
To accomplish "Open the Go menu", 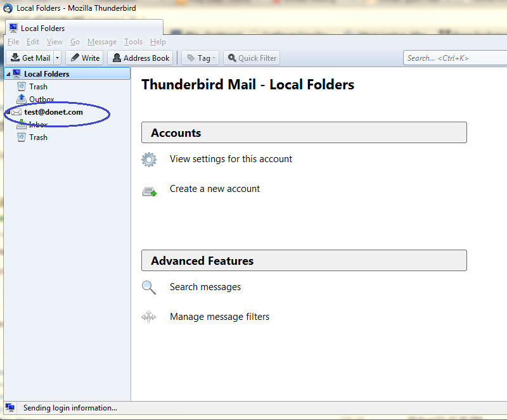I will click(75, 42).
